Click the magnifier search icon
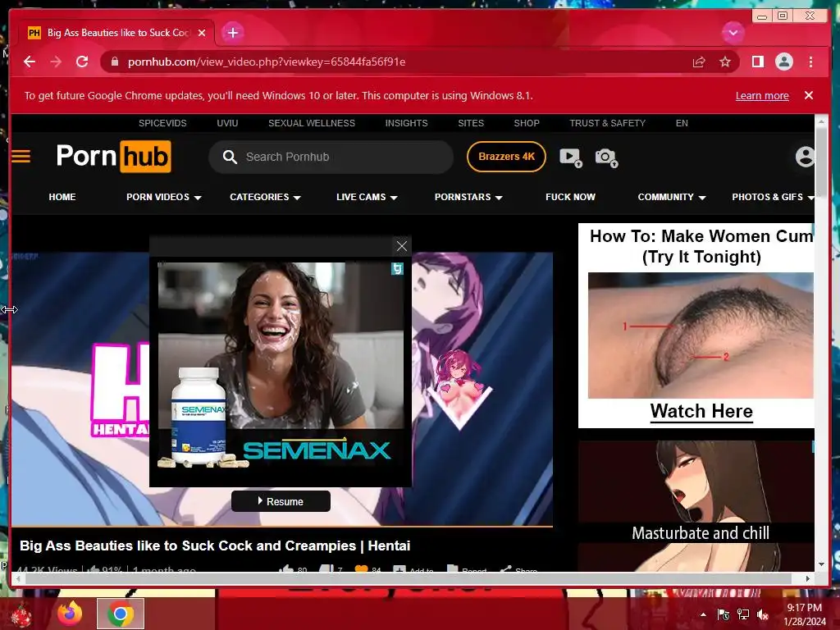This screenshot has width=840, height=630. (230, 157)
